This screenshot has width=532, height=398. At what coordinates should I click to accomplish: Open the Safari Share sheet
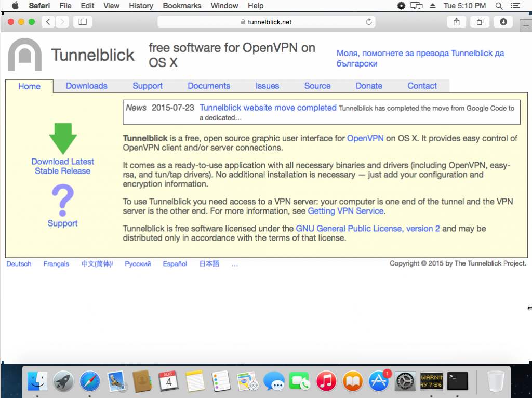click(x=456, y=22)
